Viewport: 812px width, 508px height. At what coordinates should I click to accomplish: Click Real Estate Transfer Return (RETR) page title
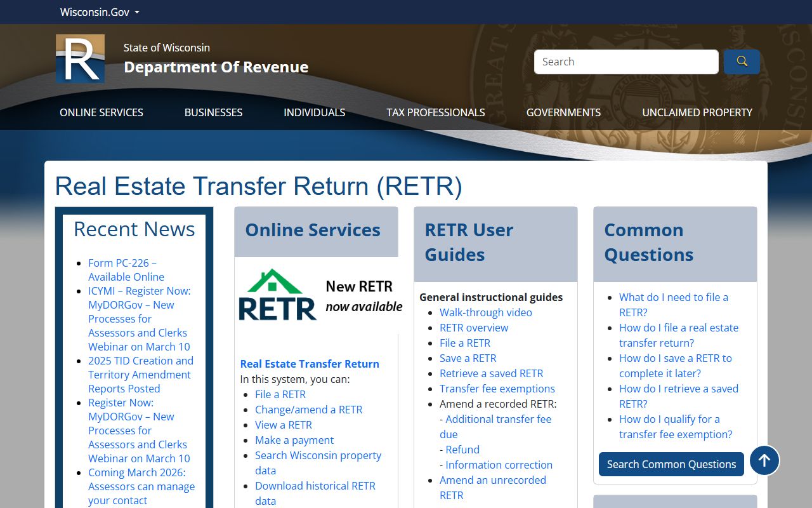coord(259,186)
